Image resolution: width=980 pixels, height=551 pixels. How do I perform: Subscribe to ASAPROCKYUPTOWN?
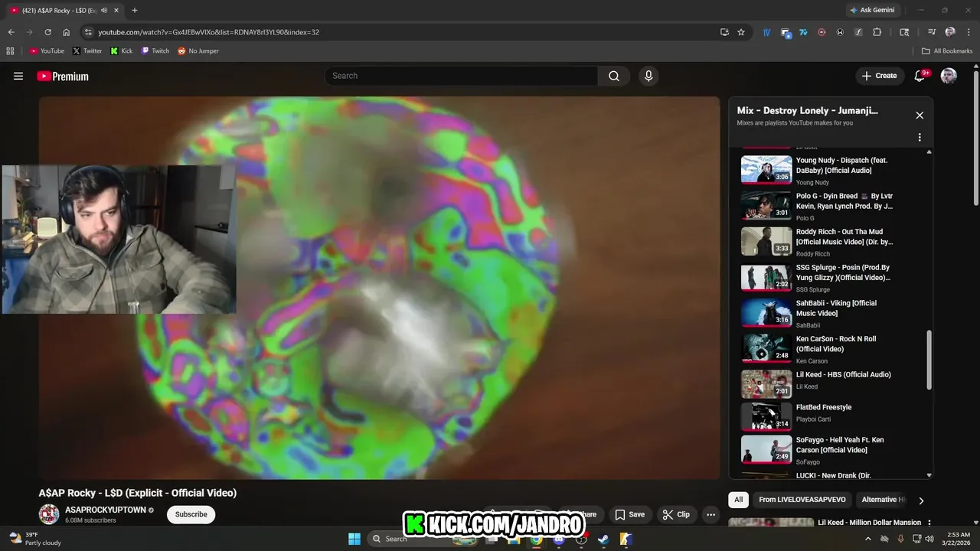coord(191,514)
